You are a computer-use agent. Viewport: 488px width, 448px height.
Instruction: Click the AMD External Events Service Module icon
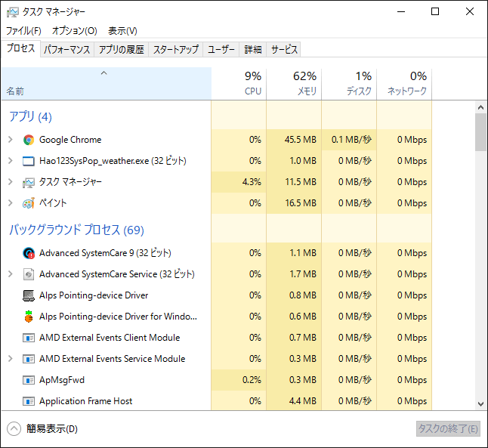click(x=29, y=359)
